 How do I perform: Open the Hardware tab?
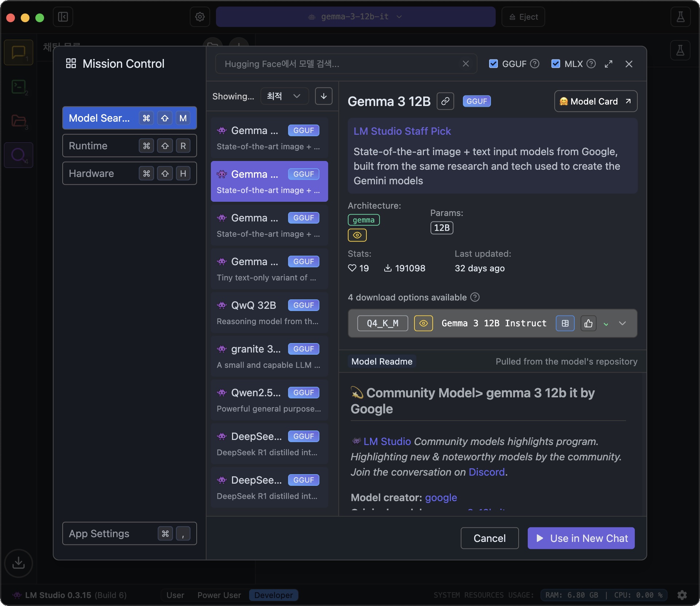tap(130, 173)
